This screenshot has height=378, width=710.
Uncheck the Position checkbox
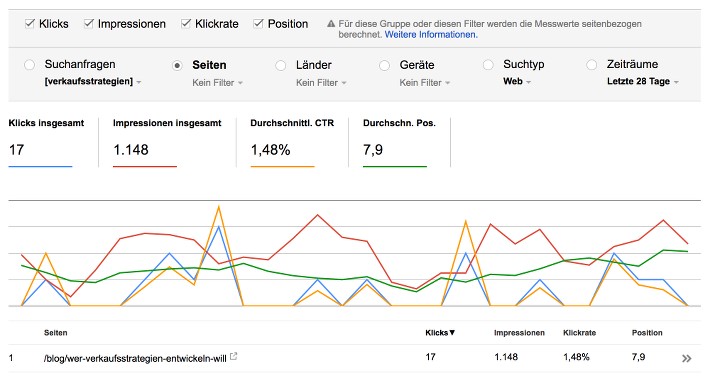click(x=258, y=24)
